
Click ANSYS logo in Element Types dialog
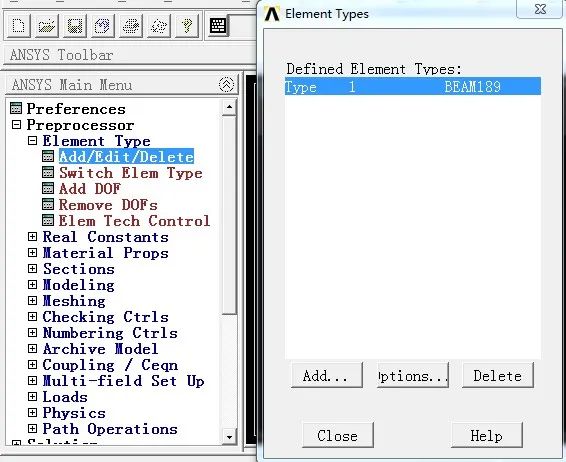pos(272,14)
